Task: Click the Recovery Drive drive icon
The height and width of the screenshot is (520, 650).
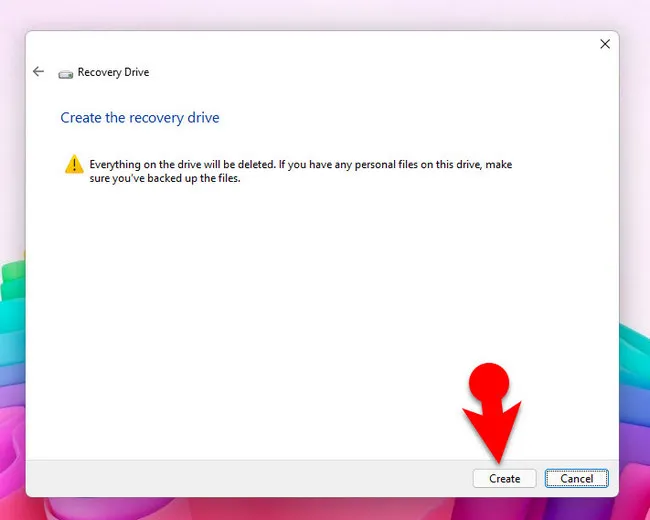Action: 66,73
